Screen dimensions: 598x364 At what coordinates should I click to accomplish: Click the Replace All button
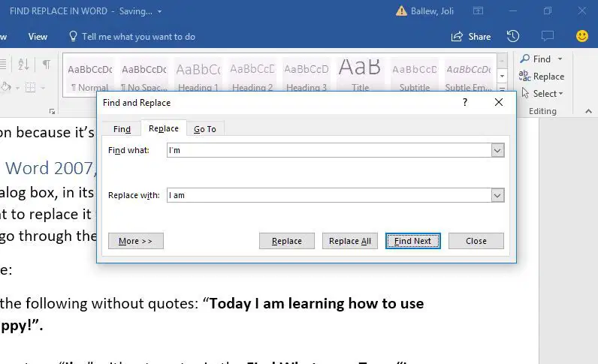point(350,241)
